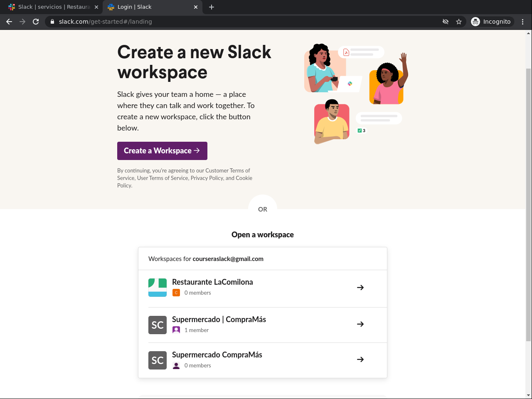The image size is (532, 399).
Task: Open the Supermercado CompraMás workspace name
Action: 217,355
